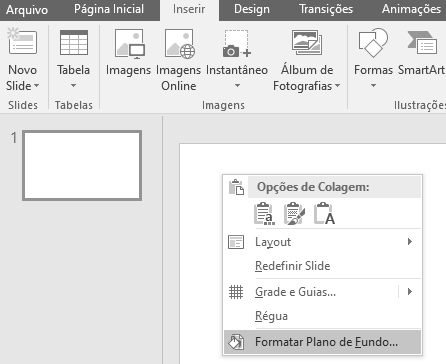Insert picture with Imagens icon
The width and height of the screenshot is (446, 364).
(129, 44)
